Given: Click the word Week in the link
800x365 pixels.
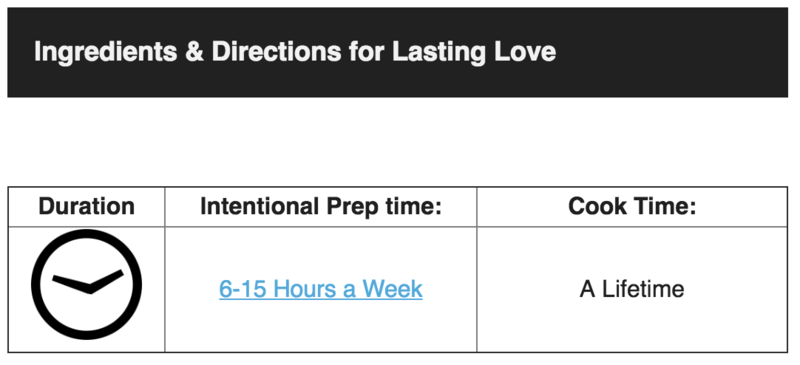Looking at the screenshot, I should click(x=392, y=289).
